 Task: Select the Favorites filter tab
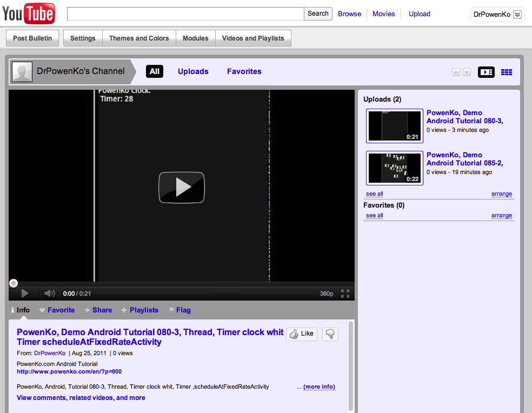point(244,71)
